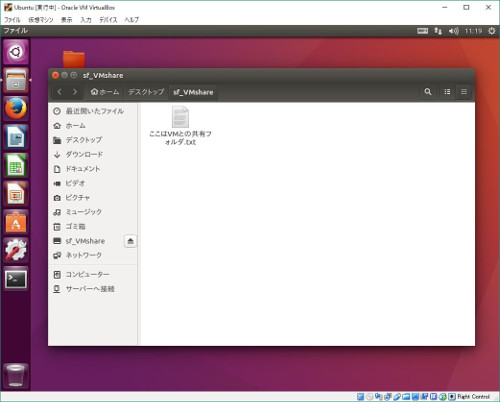
Task: Open LibreOffice Writer from launcher
Action: (x=16, y=137)
